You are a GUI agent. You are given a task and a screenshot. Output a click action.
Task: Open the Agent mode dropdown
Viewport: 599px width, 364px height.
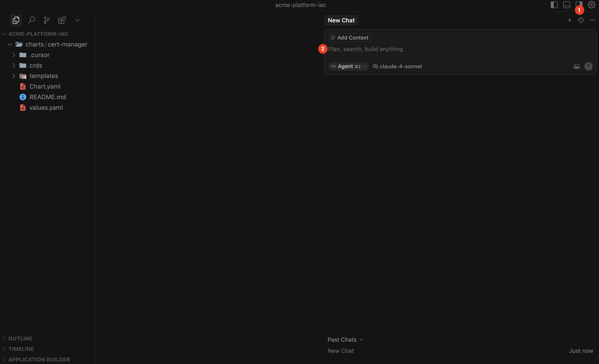point(348,66)
